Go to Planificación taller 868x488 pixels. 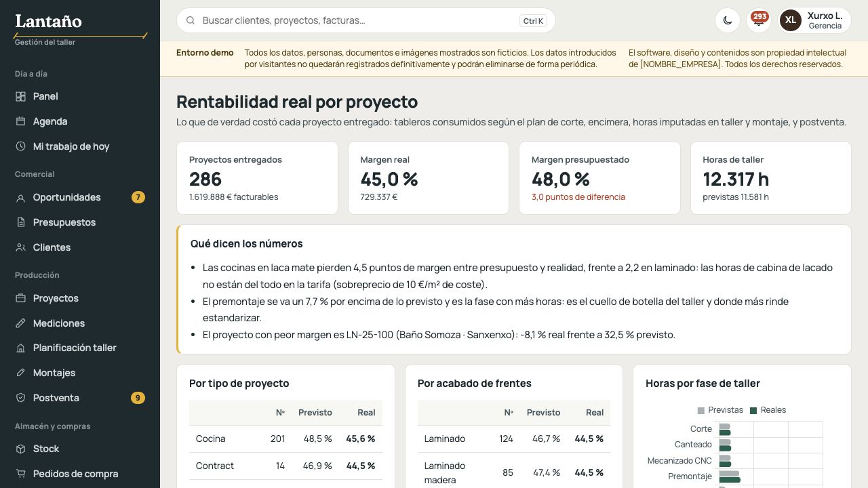80,348
